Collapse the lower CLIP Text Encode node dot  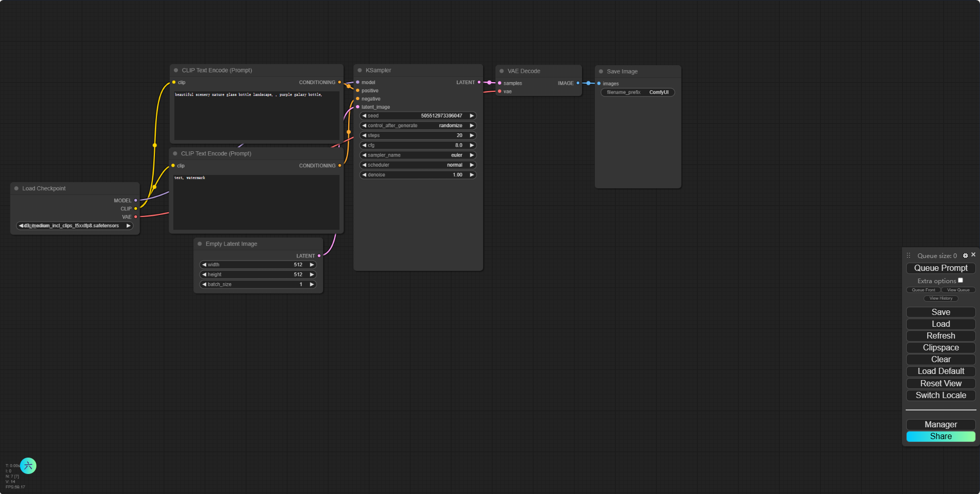tap(175, 153)
